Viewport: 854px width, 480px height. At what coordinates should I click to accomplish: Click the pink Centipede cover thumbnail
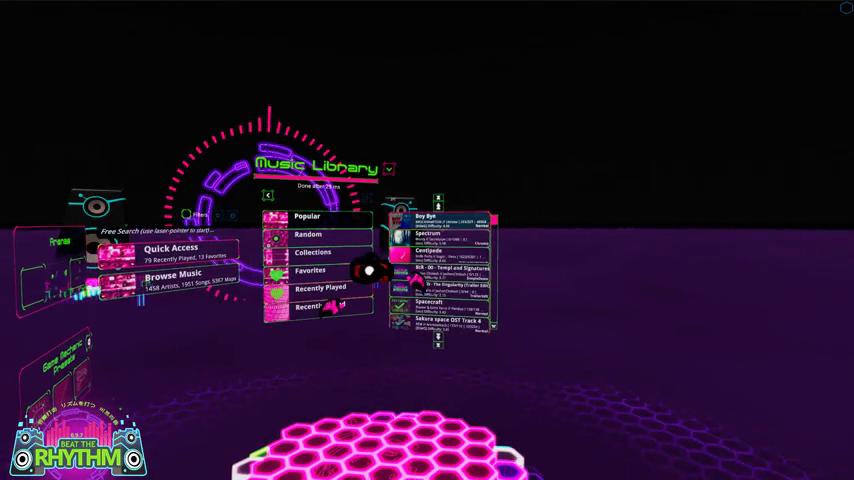[401, 256]
